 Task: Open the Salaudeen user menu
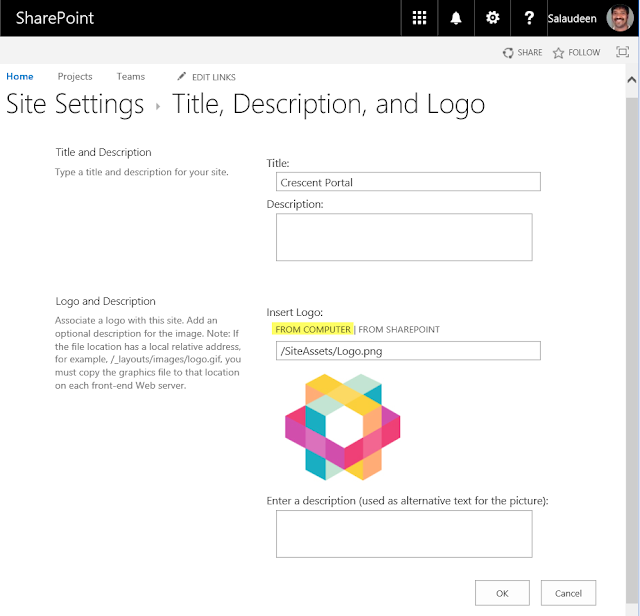572,19
